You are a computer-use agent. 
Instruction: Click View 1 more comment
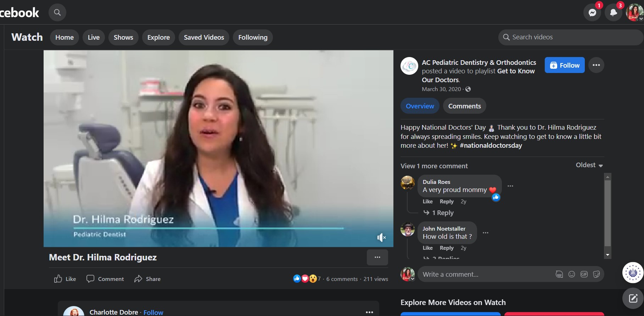434,166
